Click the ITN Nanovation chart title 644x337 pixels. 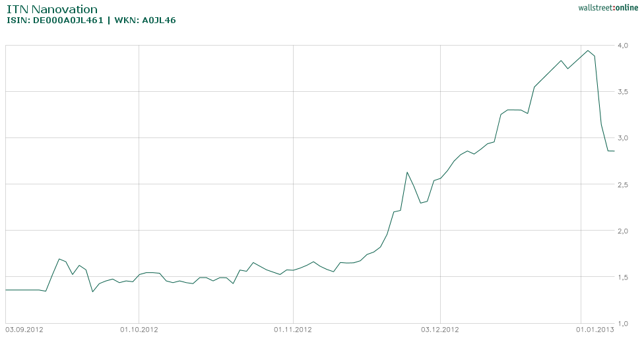[x=51, y=9]
